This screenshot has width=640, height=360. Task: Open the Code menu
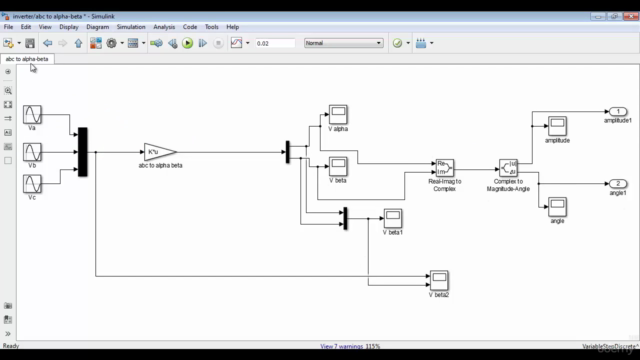click(190, 27)
